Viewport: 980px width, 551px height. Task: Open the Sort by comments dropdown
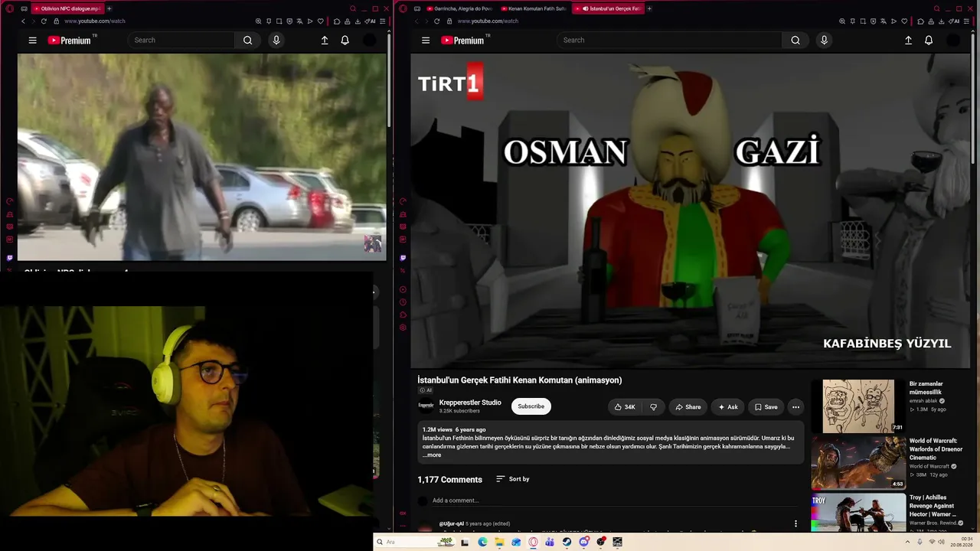coord(513,479)
